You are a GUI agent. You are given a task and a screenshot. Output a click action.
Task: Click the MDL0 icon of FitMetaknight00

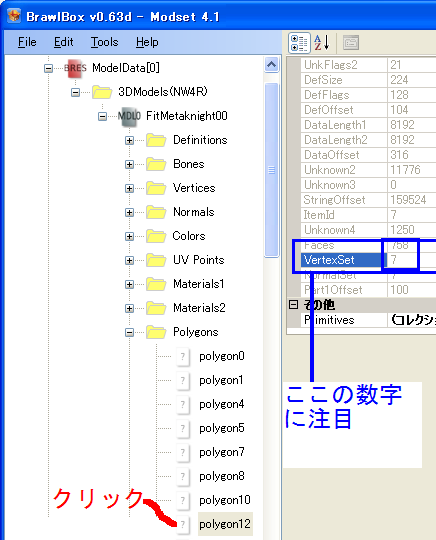click(x=129, y=116)
